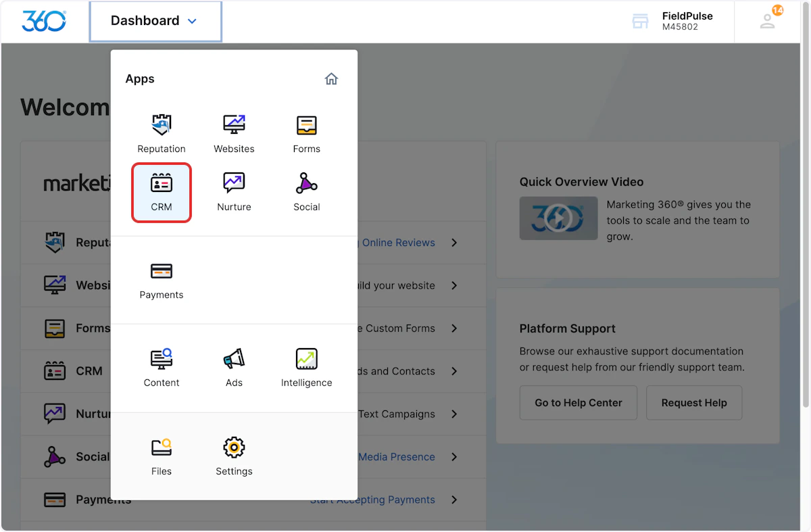811x532 pixels.
Task: Click the Platform Support heading
Action: tap(568, 329)
